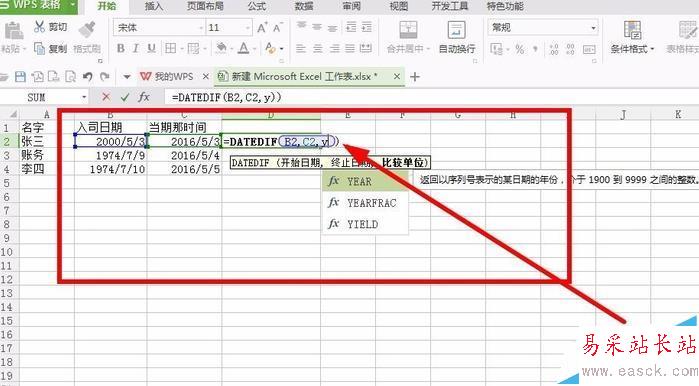Select header cell 入司日期
699x386 pixels.
(x=111, y=127)
